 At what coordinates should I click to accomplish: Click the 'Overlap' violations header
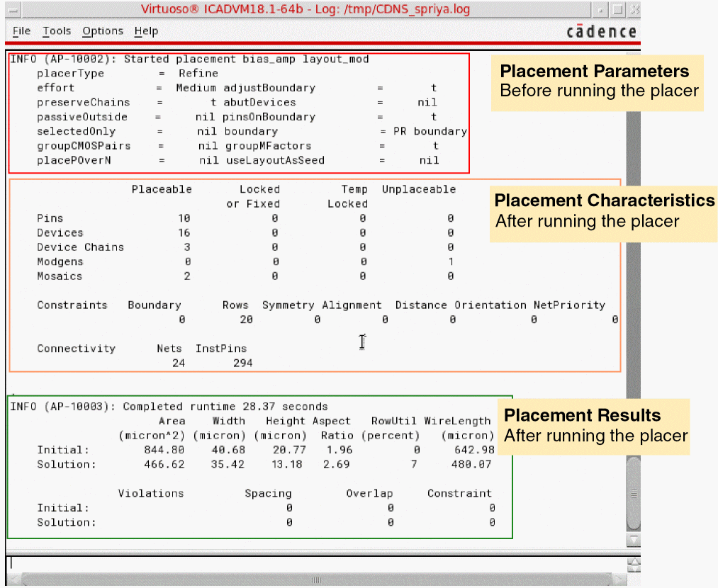(369, 494)
